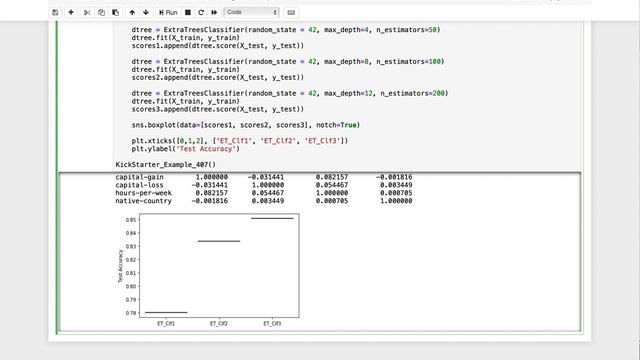Copy selected cells icon
640x360 pixels.
(x=101, y=13)
